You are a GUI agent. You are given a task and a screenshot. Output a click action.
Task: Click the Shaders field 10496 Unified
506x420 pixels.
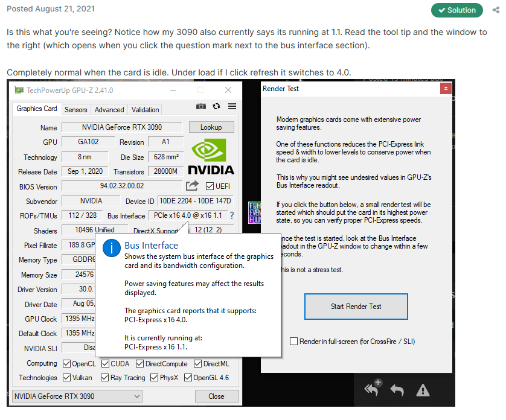[95, 230]
